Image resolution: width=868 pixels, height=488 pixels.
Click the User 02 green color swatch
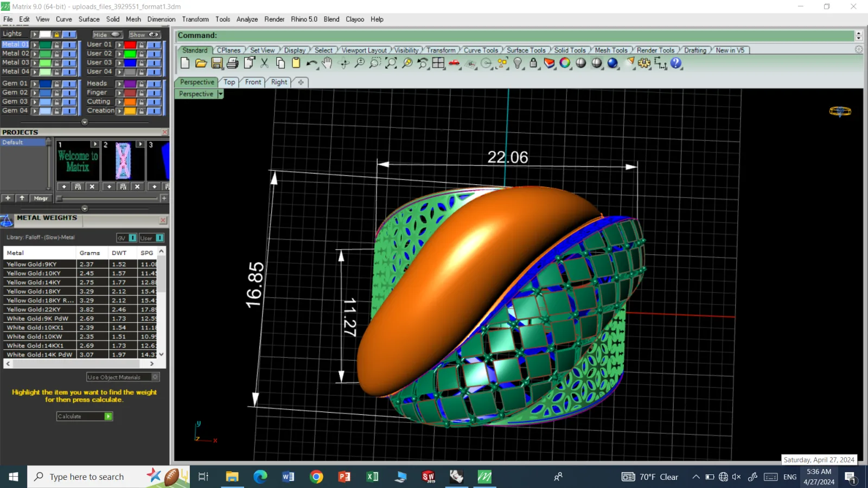click(x=130, y=54)
